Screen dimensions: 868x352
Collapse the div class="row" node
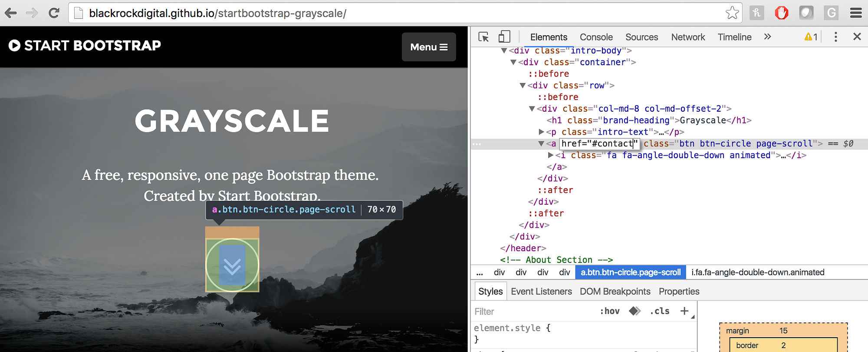[523, 86]
